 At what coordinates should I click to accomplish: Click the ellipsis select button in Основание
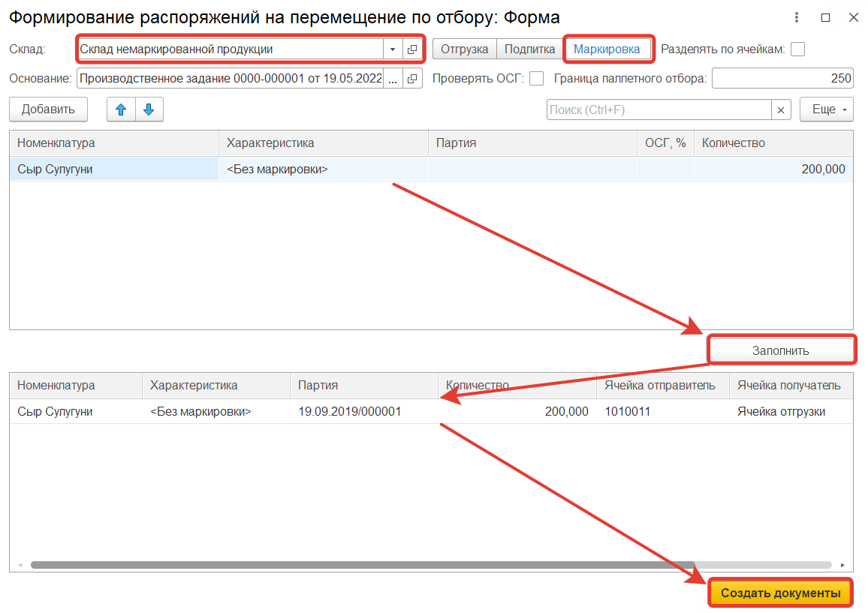coord(393,78)
